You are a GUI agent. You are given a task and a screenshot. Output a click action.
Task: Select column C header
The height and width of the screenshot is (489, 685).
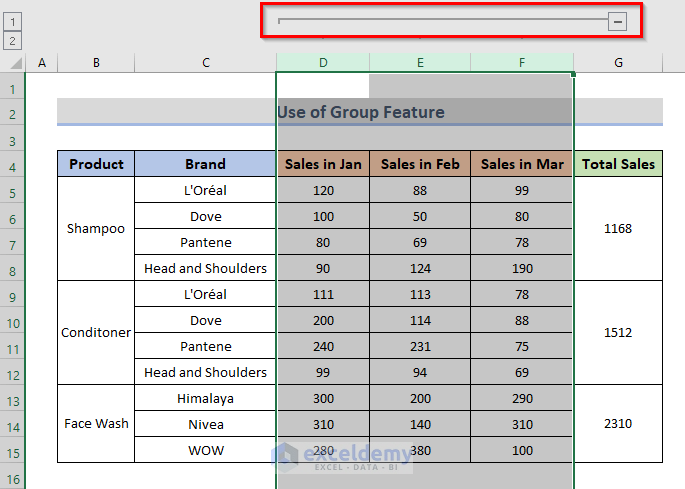click(205, 63)
